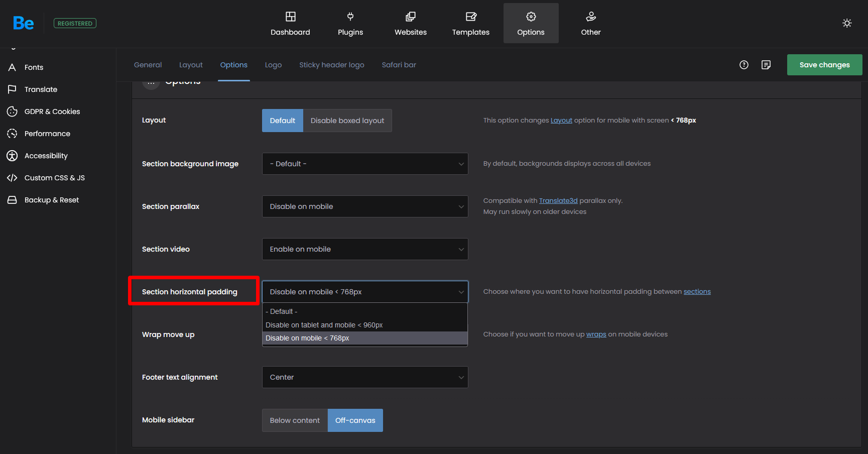The image size is (868, 454).
Task: Open the notes icon next to help
Action: tap(766, 65)
